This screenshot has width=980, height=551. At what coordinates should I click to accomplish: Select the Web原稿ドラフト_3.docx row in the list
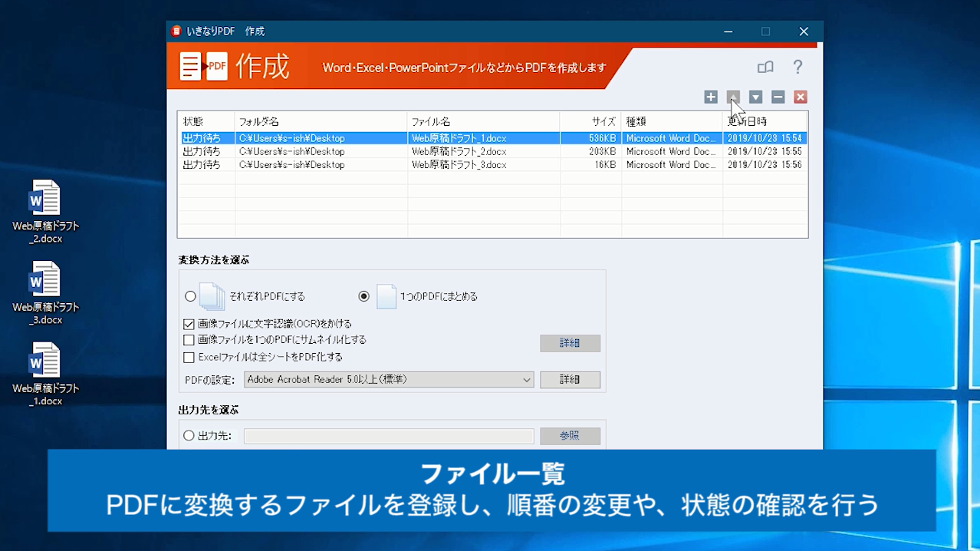pos(459,165)
